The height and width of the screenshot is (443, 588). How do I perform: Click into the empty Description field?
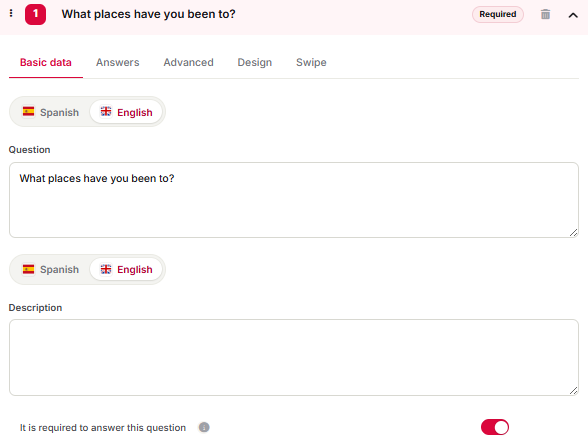click(x=294, y=357)
